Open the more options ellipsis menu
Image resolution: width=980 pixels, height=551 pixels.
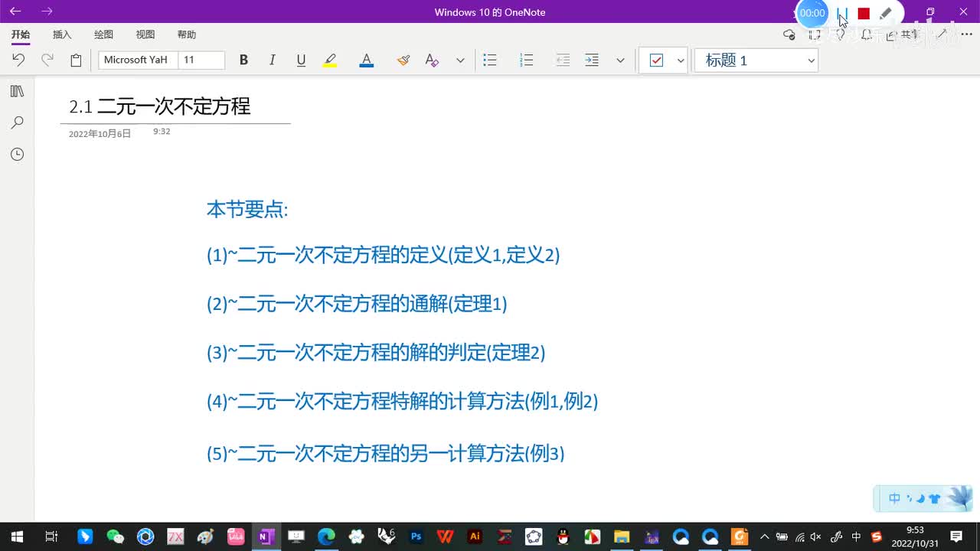click(966, 34)
